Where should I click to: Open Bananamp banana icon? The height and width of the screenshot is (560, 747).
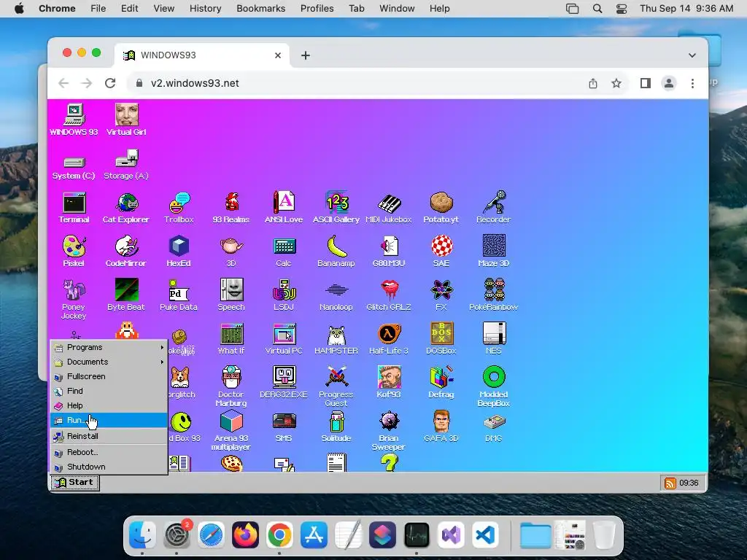(336, 251)
